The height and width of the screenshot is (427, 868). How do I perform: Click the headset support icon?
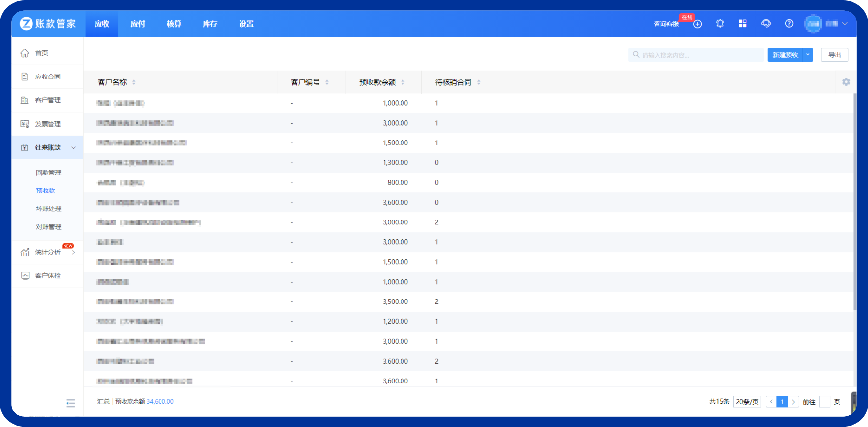[x=766, y=24]
